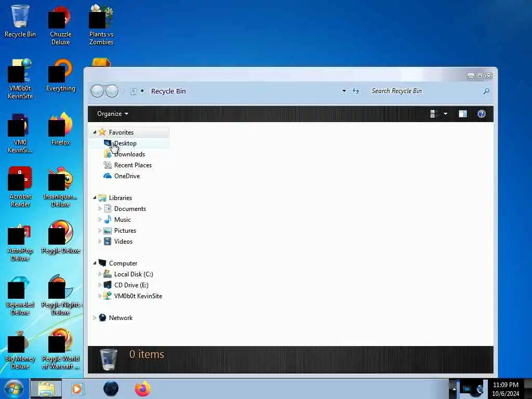The width and height of the screenshot is (532, 399).
Task: Launch the Chuzzle Deluxe desktop shortcut
Action: point(60,25)
